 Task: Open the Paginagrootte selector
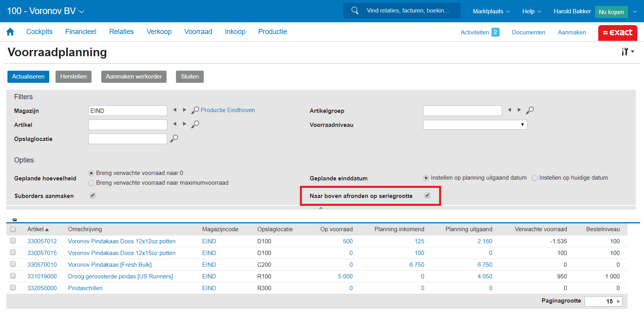[x=603, y=301]
